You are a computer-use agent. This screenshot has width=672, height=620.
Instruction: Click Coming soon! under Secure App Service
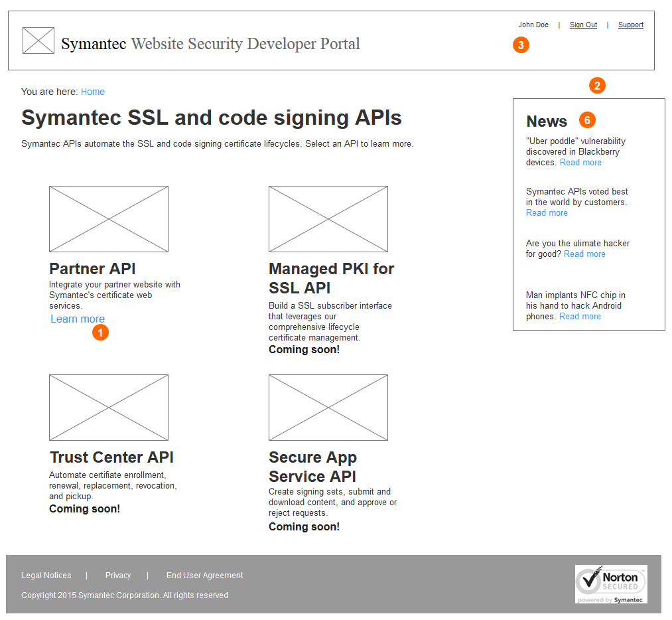pyautogui.click(x=304, y=527)
